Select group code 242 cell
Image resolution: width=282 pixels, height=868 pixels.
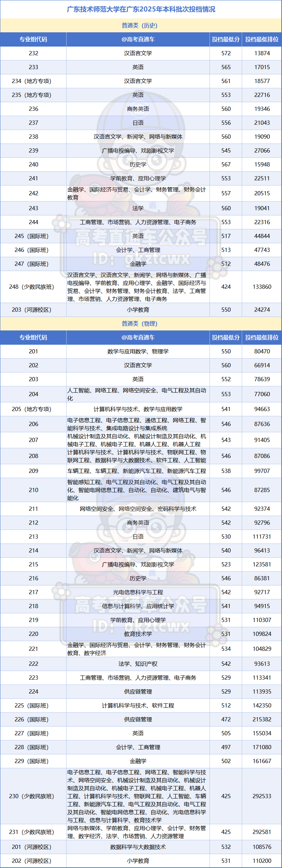coord(33,193)
